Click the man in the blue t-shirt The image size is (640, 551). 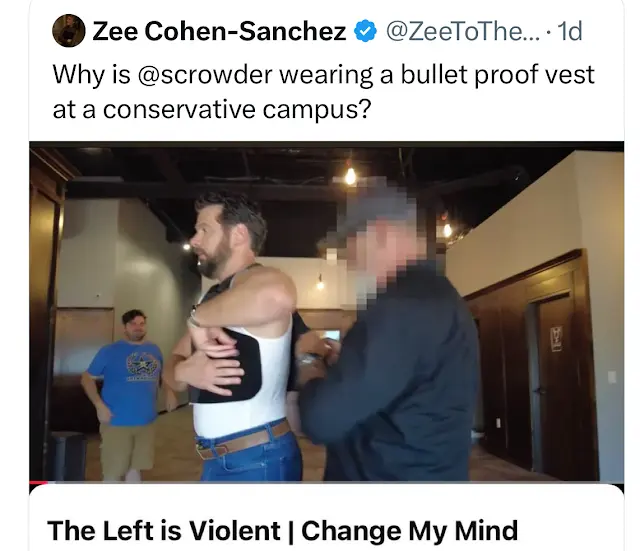[124, 392]
